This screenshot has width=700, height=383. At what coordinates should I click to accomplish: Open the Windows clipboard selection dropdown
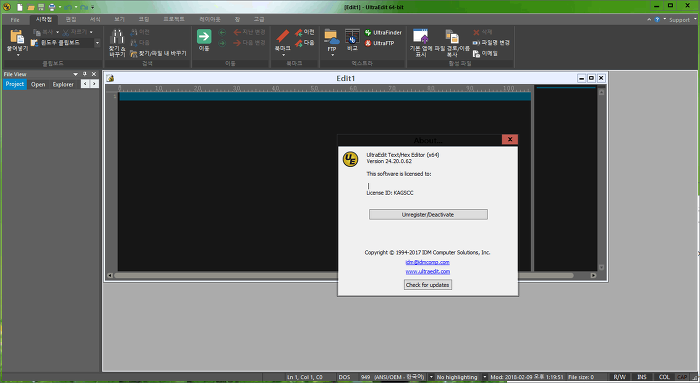tap(97, 43)
